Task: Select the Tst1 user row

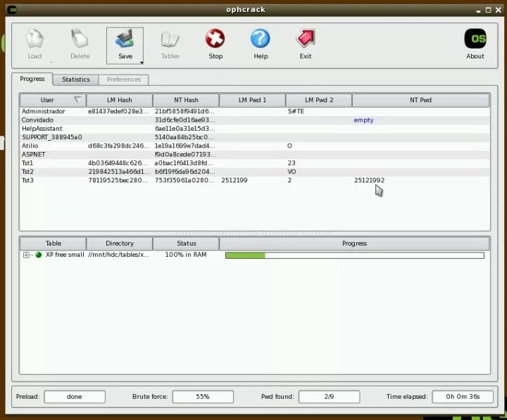Action: pos(255,163)
